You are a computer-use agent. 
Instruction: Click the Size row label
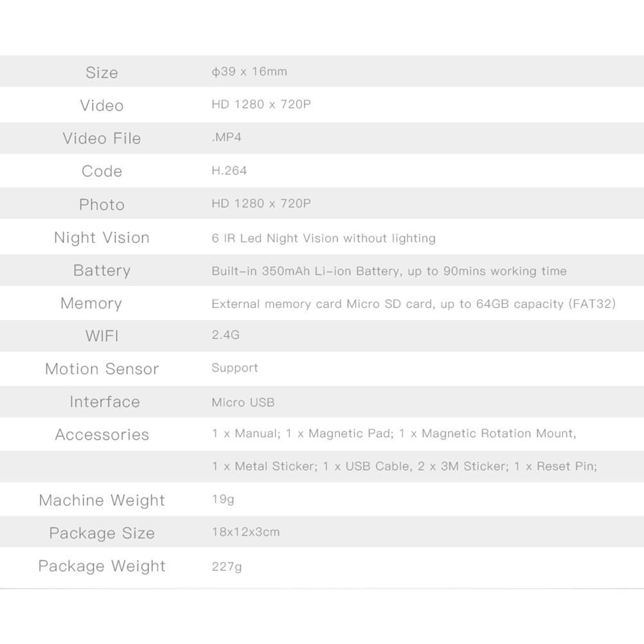102,73
